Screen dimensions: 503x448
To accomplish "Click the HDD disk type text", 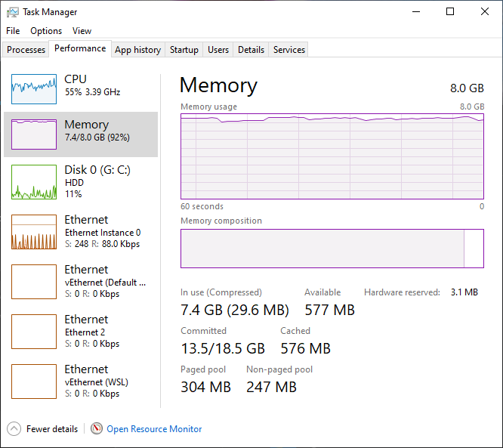I will pos(74,183).
